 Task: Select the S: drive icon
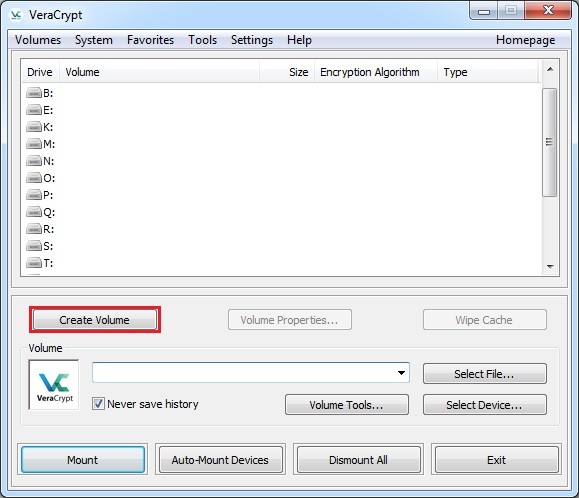[34, 246]
